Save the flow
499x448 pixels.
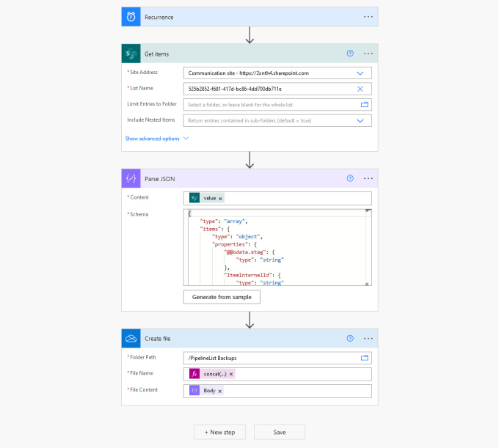click(x=280, y=433)
